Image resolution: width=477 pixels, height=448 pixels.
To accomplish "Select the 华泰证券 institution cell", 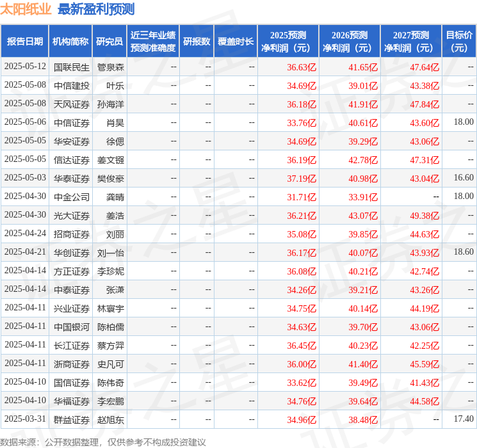I will pyautogui.click(x=72, y=179).
